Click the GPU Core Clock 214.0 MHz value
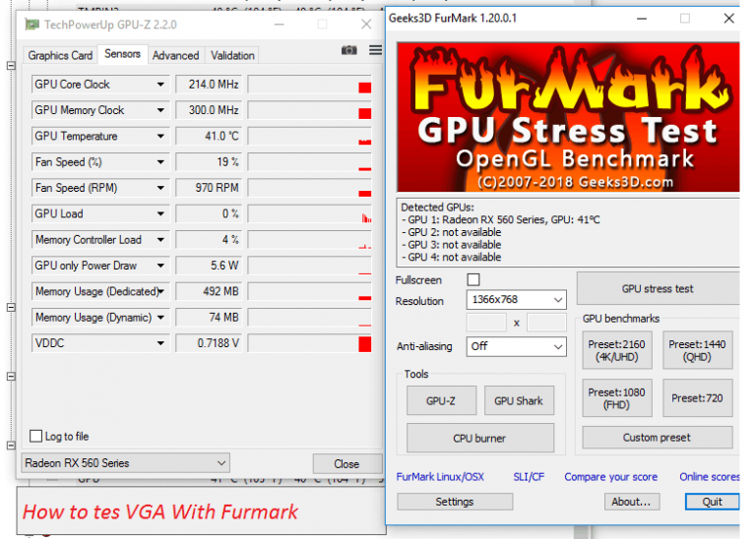Viewport: 756px width, 539px height. pyautogui.click(x=209, y=85)
